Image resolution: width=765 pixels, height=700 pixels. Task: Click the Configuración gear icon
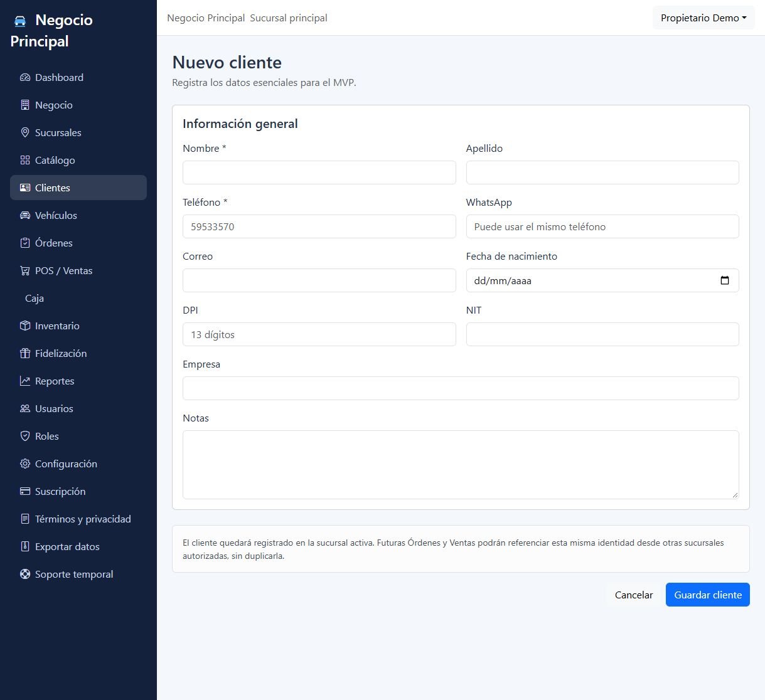coord(25,464)
